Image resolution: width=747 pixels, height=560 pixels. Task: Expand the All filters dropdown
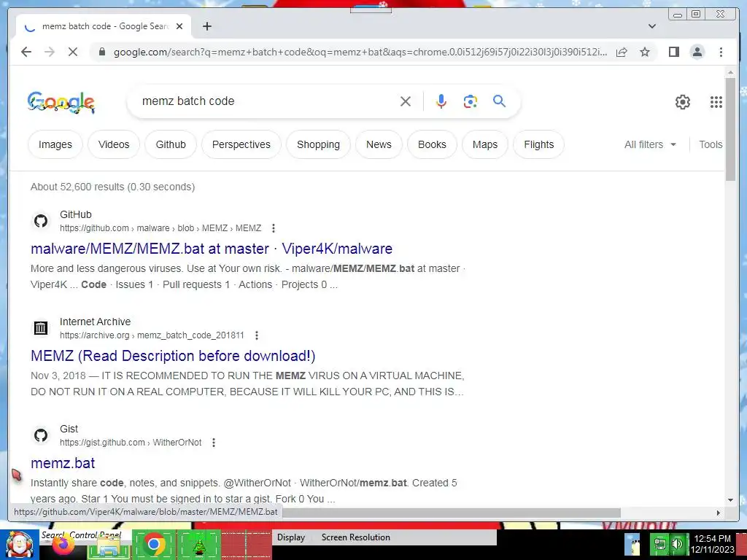point(650,144)
